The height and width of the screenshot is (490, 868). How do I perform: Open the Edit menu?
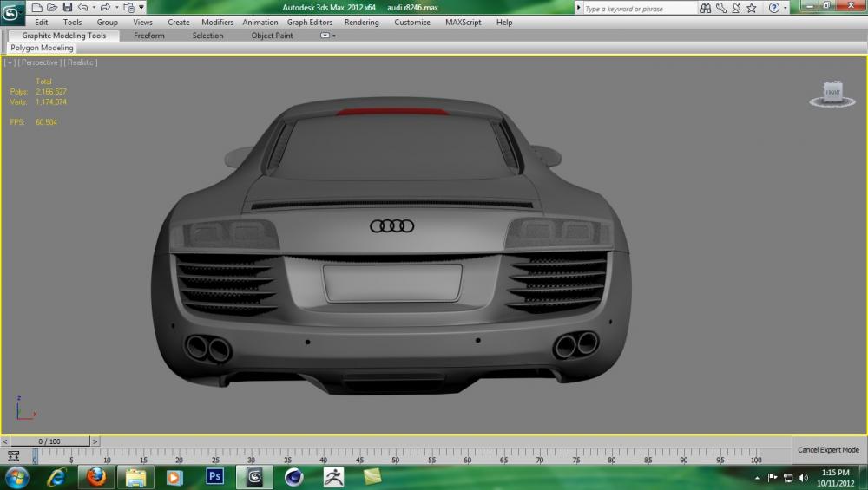point(41,23)
